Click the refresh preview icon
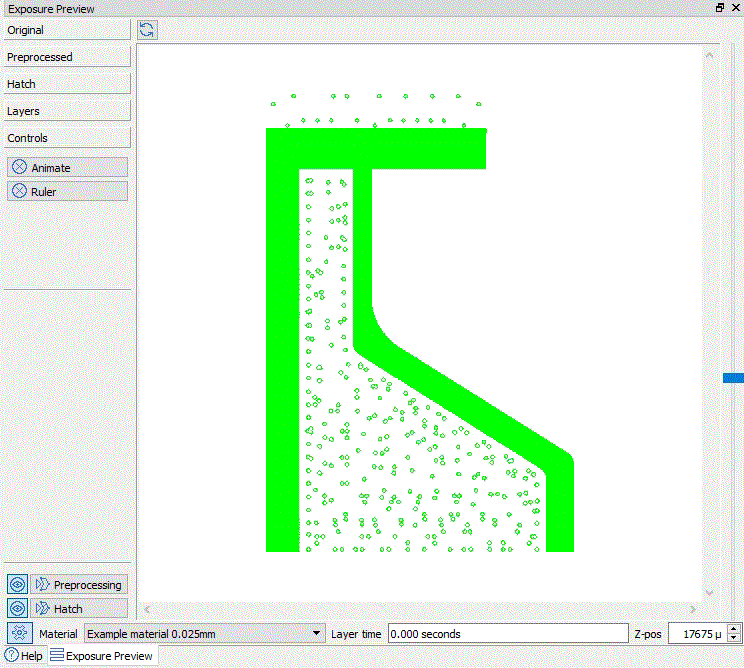 coord(147,30)
